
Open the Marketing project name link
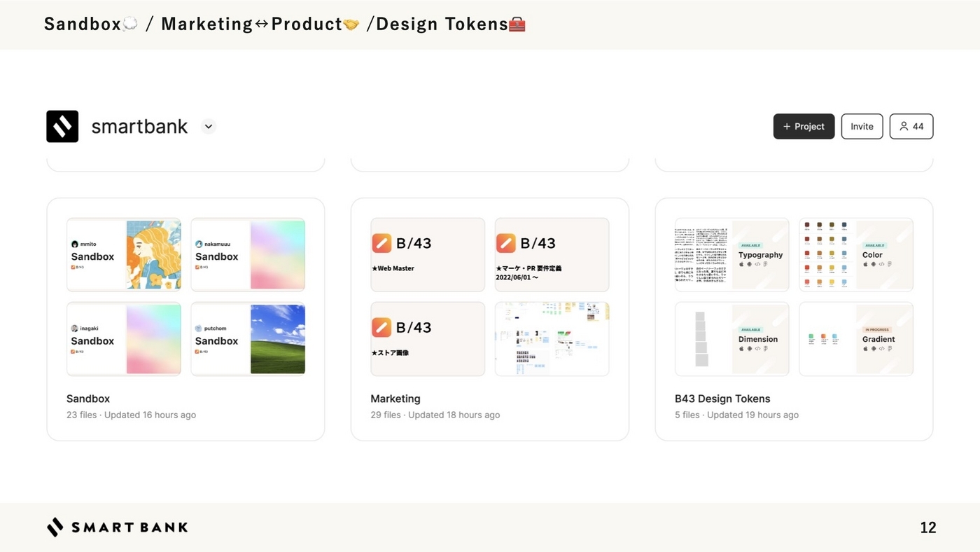[395, 399]
